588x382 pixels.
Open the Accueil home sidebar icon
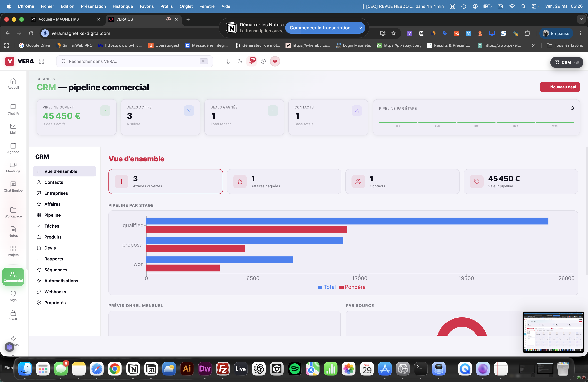pos(13,84)
